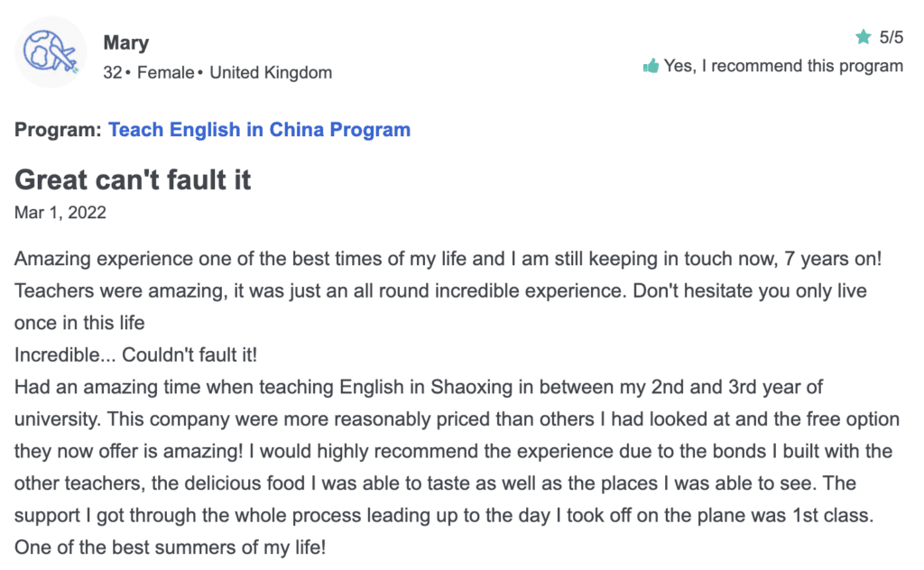Viewport: 924px width, 570px height.
Task: Click the reviewer name Mary
Action: 126,43
